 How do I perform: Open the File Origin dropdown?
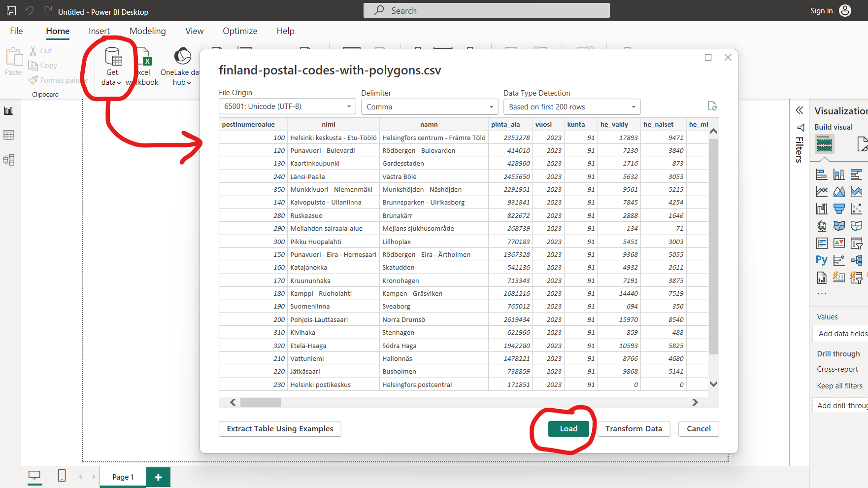pyautogui.click(x=287, y=106)
